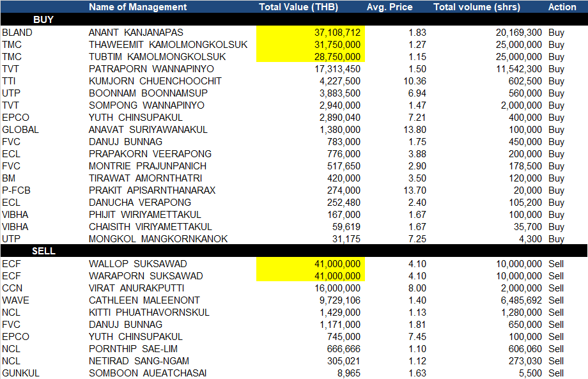Select NETIRAD SANG-NGAM cell
The width and height of the screenshot is (588, 379).
click(x=139, y=361)
